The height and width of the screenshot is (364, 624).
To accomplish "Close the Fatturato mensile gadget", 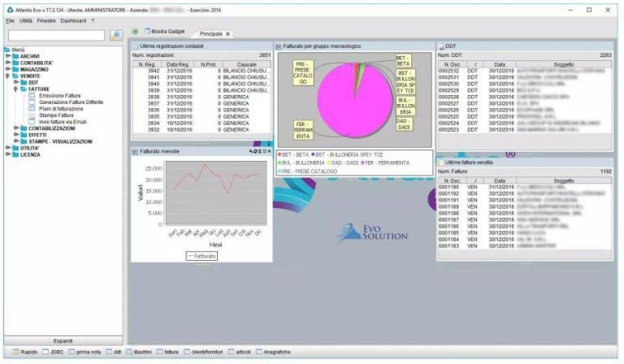I will 269,151.
